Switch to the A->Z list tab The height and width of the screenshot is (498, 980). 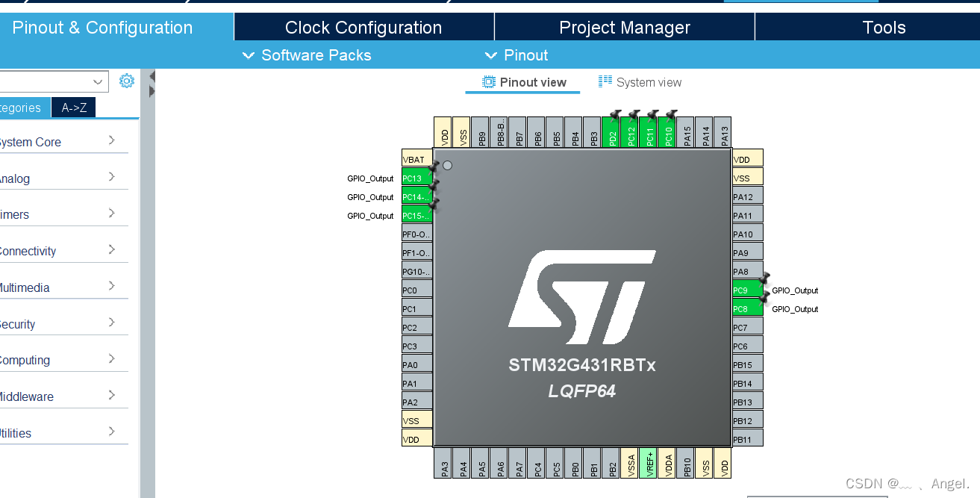(x=74, y=108)
